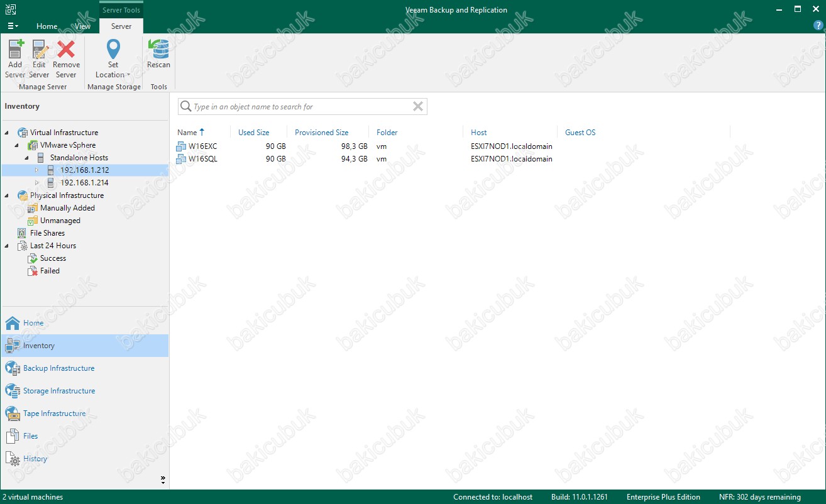Viewport: 826px width, 504px height.
Task: Switch to the Home ribbon tab
Action: point(47,26)
